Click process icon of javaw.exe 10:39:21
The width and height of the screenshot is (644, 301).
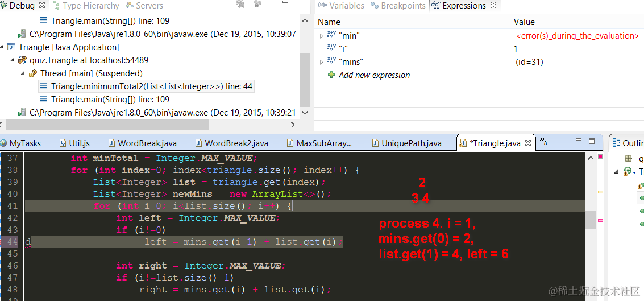[22, 113]
